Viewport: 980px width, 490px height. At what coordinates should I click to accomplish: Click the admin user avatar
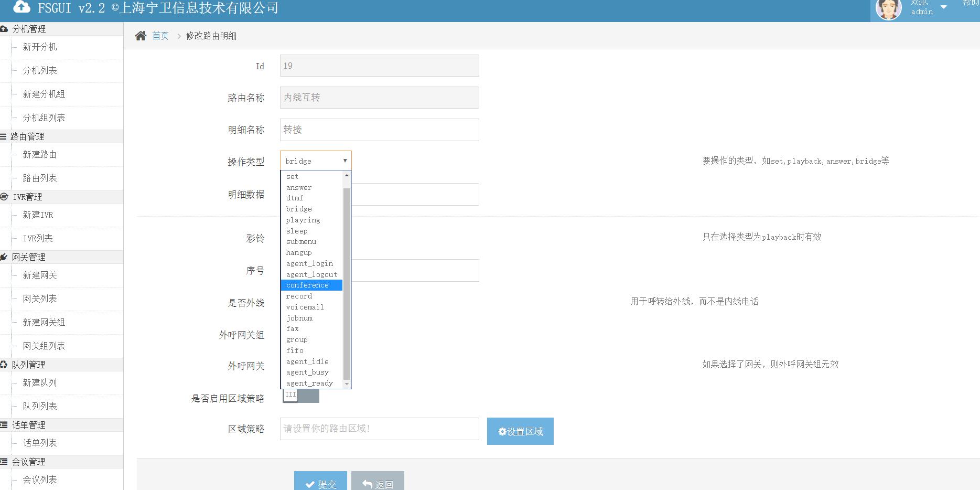click(x=888, y=9)
